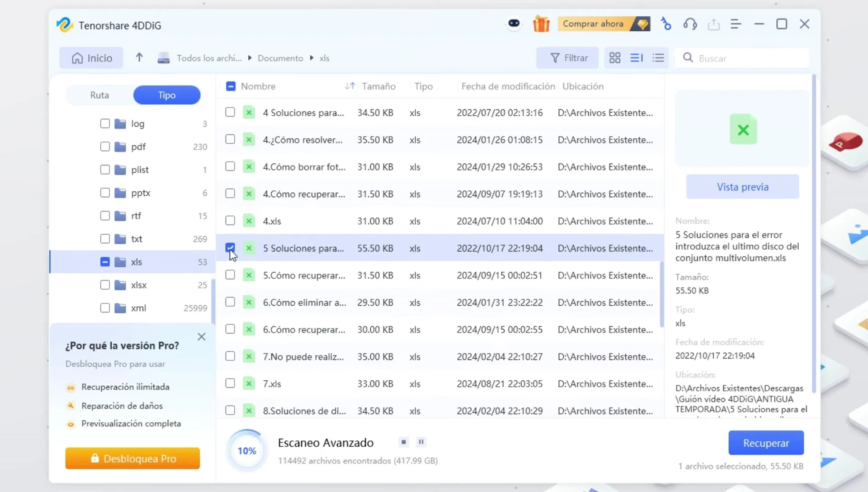The height and width of the screenshot is (492, 868).
Task: Toggle the select-all checkbox in header
Action: (231, 86)
